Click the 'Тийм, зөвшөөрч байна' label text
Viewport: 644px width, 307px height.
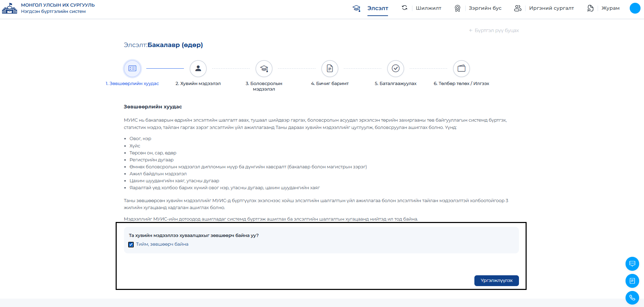pos(162,244)
